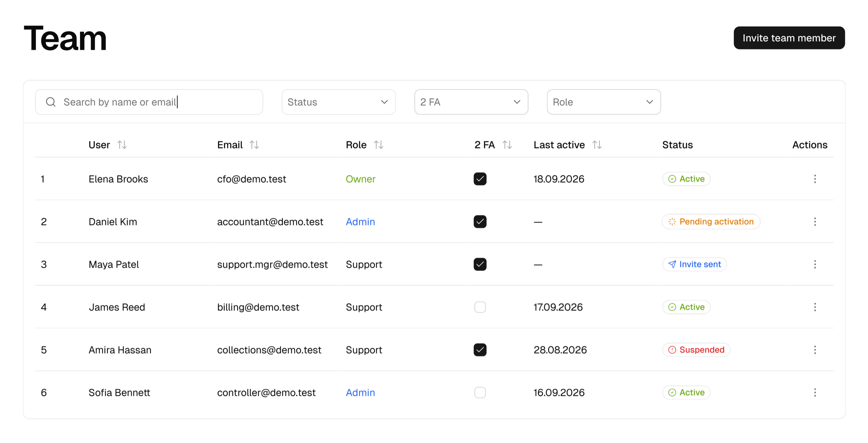This screenshot has height=443, width=868.
Task: Sort table by Last active column arrows
Action: point(597,145)
